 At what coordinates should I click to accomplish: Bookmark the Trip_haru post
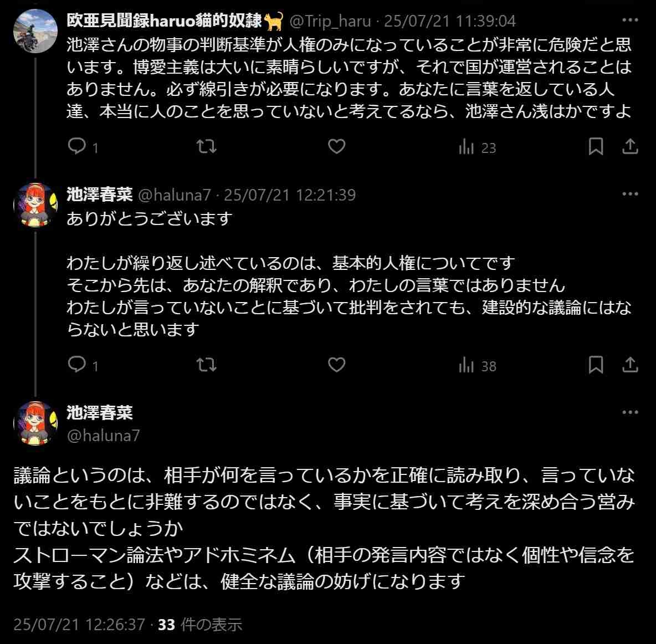[596, 147]
